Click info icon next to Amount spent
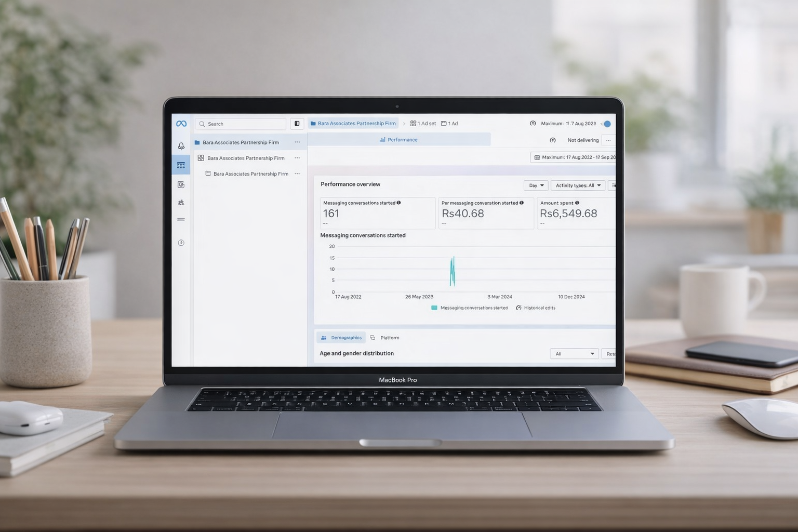Image resolution: width=798 pixels, height=532 pixels. (x=577, y=203)
